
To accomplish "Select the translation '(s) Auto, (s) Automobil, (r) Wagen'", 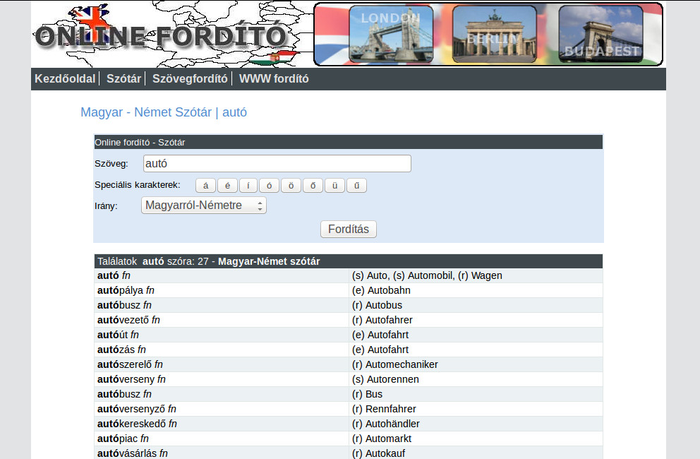I will tap(427, 275).
